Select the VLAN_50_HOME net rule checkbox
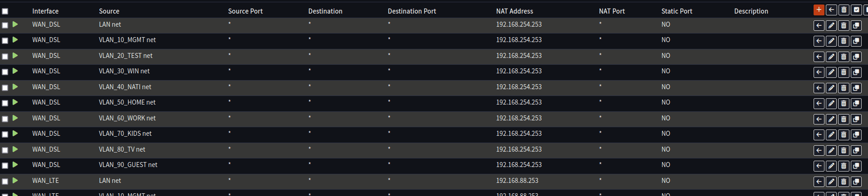The image size is (868, 196). click(5, 103)
